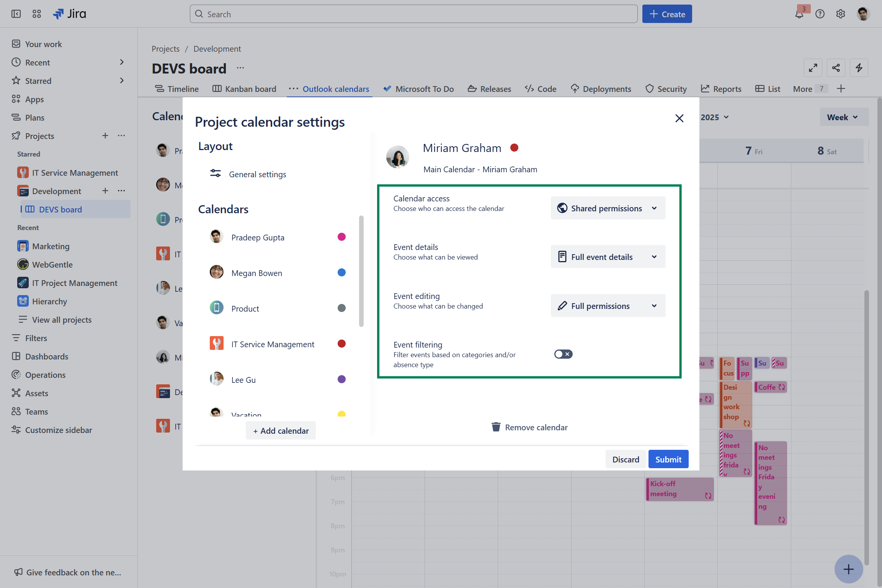Click Megan Bowen's blue color dot
Screen dimensions: 882x588
(341, 273)
